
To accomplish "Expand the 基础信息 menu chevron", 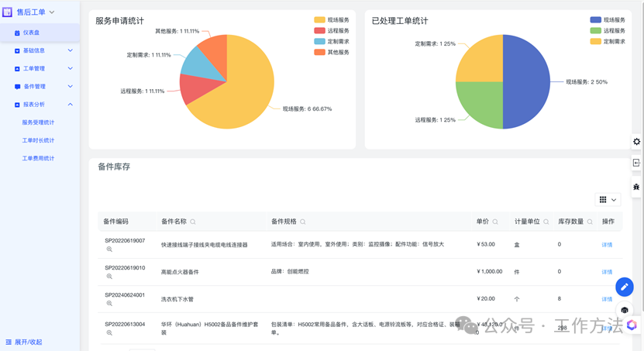I will tap(71, 50).
